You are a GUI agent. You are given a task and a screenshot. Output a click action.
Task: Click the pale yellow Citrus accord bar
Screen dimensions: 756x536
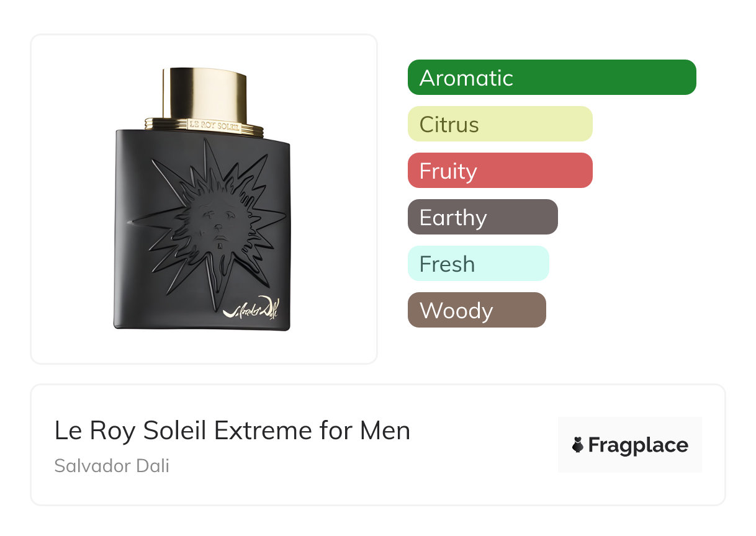500,124
